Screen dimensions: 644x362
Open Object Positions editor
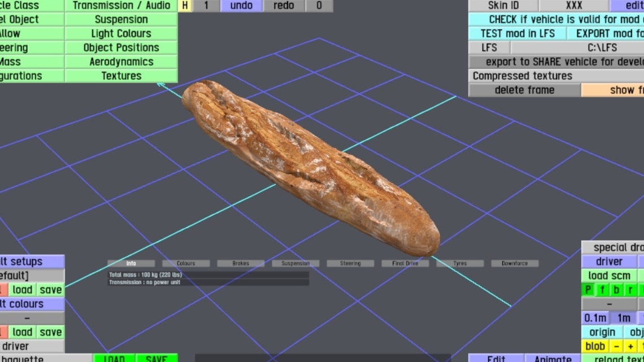click(121, 47)
